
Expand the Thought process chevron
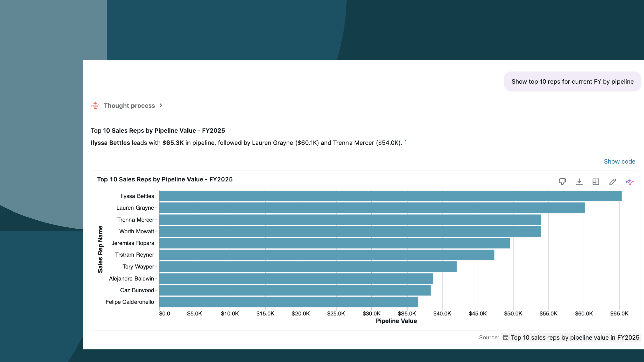coord(161,105)
